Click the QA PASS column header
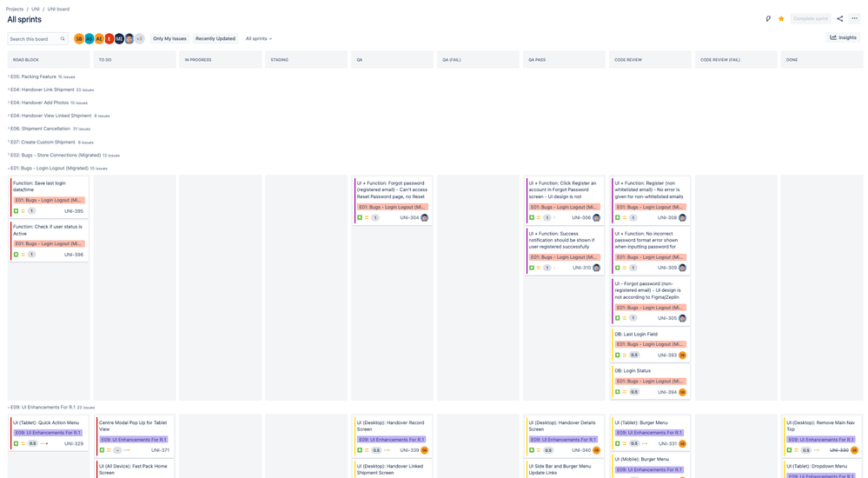This screenshot has width=868, height=478. [x=564, y=60]
